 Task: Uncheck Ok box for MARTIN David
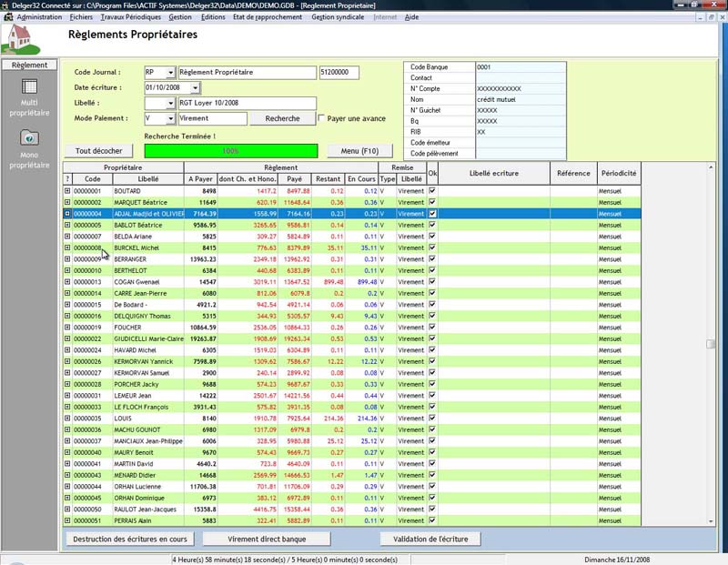click(432, 464)
